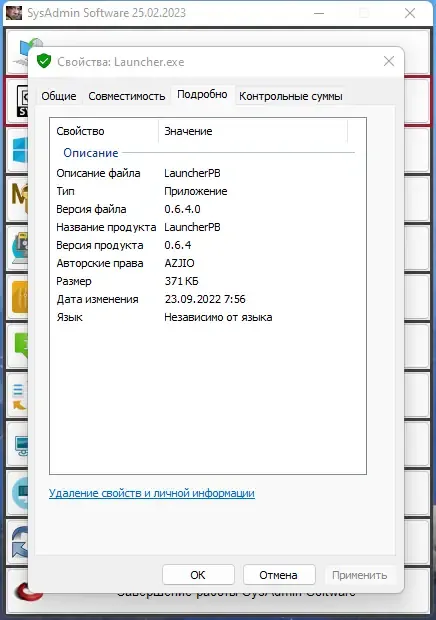Select the Название продукта property label
436x620 pixels.
pos(106,227)
